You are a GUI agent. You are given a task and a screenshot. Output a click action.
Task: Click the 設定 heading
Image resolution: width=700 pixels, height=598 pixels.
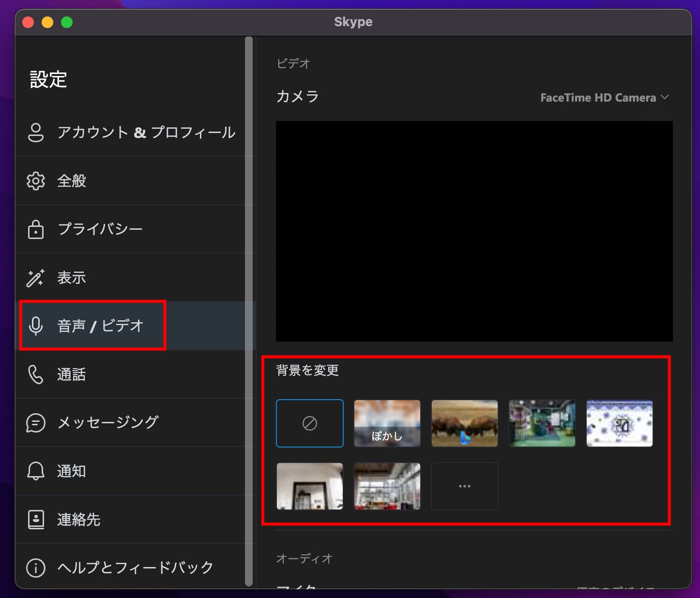click(48, 80)
